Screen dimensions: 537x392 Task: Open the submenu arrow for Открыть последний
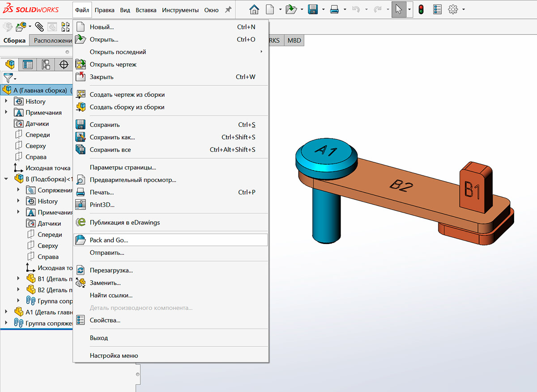pos(261,52)
